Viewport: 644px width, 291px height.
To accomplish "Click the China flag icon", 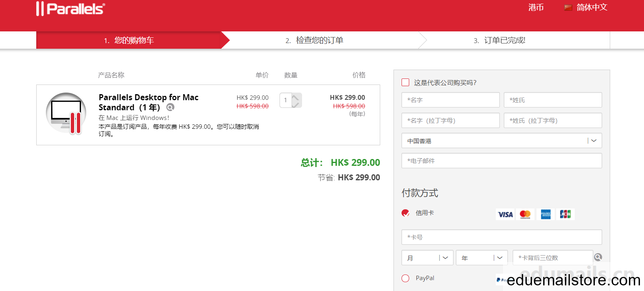I will [x=568, y=8].
